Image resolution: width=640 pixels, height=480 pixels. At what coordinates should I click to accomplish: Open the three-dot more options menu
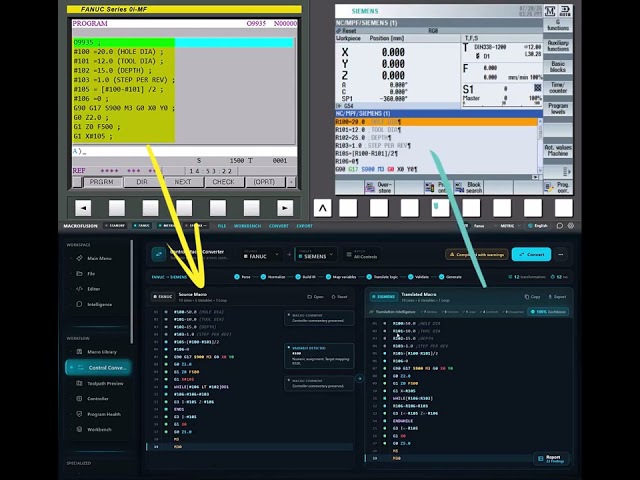(561, 254)
